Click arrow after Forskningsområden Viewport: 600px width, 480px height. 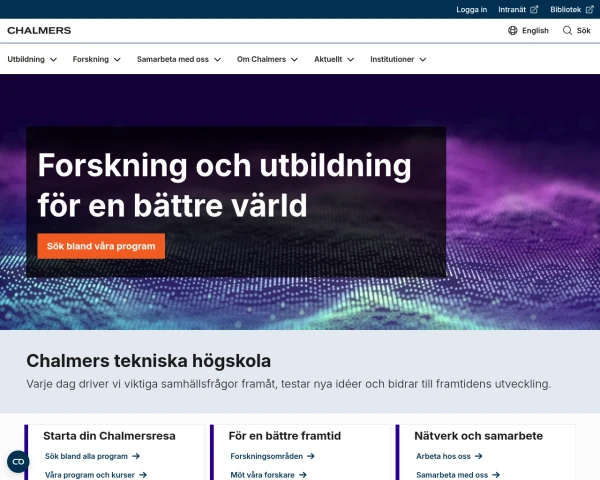pyautogui.click(x=311, y=456)
